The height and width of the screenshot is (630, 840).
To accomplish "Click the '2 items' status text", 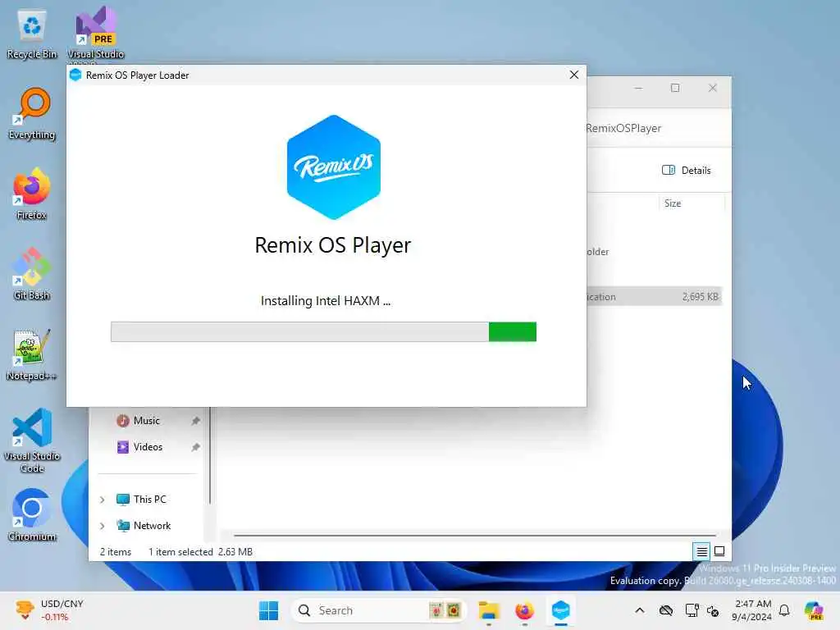I will (116, 552).
